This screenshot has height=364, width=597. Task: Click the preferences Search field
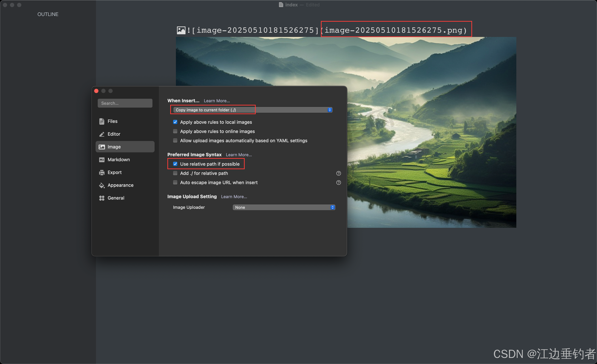pyautogui.click(x=125, y=103)
